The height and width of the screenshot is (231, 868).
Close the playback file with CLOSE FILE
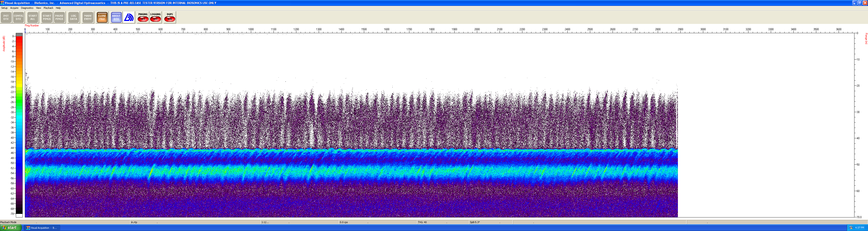tap(102, 18)
